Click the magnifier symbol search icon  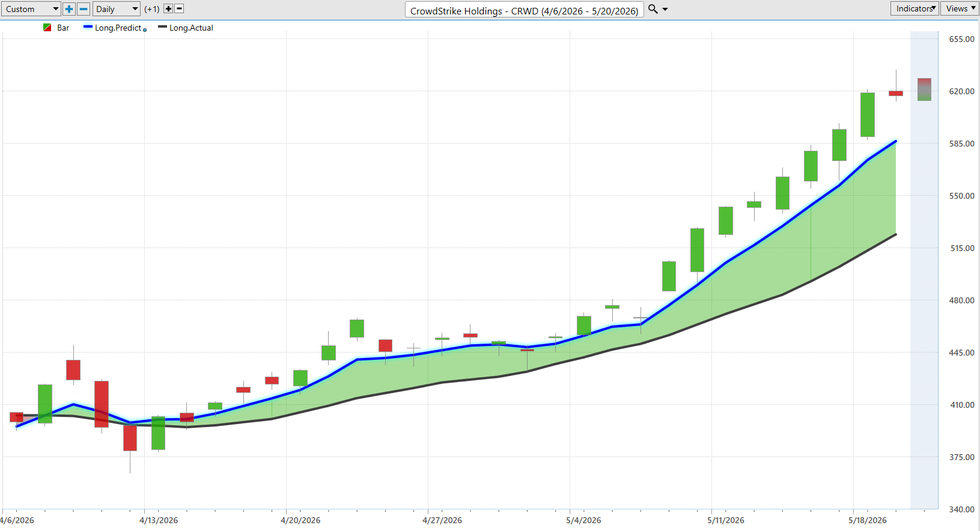653,9
